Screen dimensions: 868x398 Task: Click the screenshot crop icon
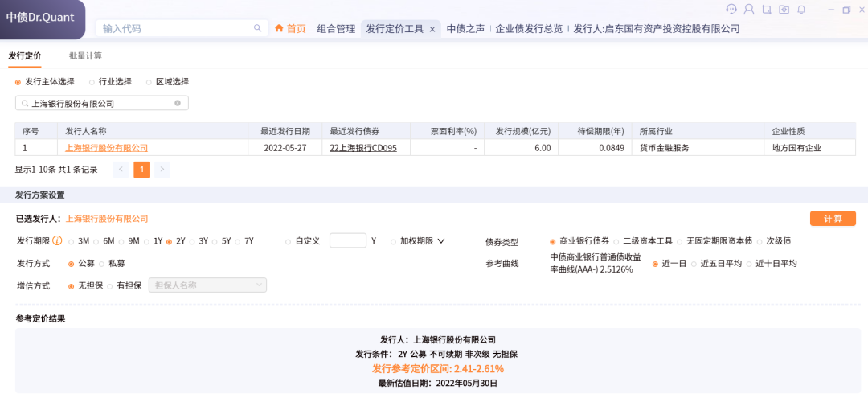766,10
